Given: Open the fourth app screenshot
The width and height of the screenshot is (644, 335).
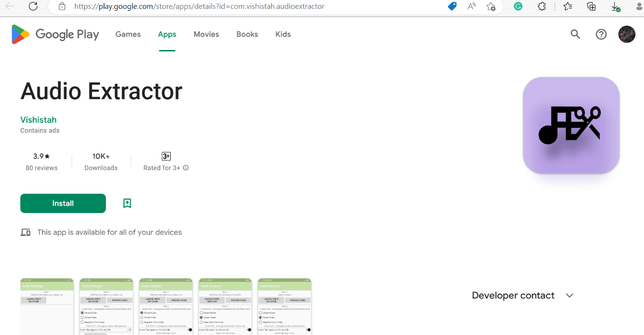Looking at the screenshot, I should tap(225, 306).
